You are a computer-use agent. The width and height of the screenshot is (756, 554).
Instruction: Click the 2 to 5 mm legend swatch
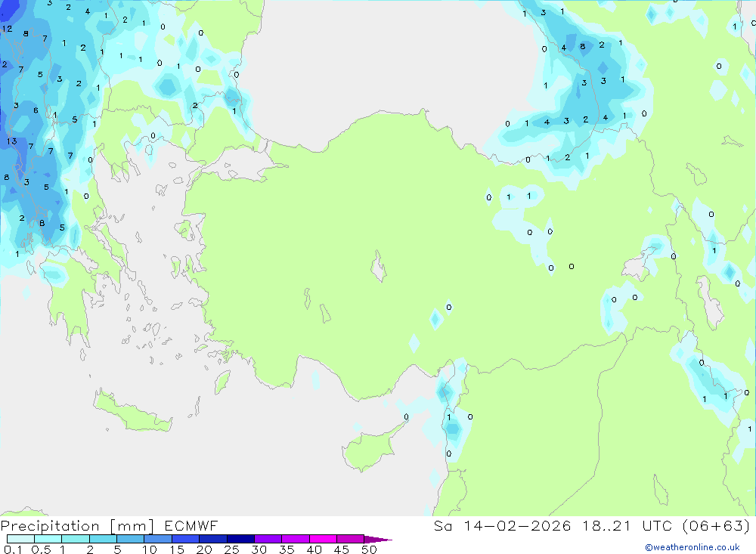point(103,539)
